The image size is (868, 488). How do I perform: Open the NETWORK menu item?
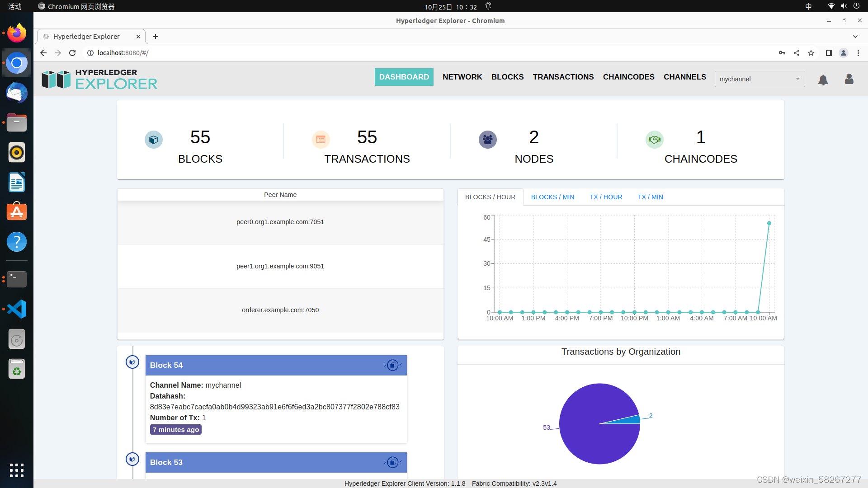[x=462, y=77]
